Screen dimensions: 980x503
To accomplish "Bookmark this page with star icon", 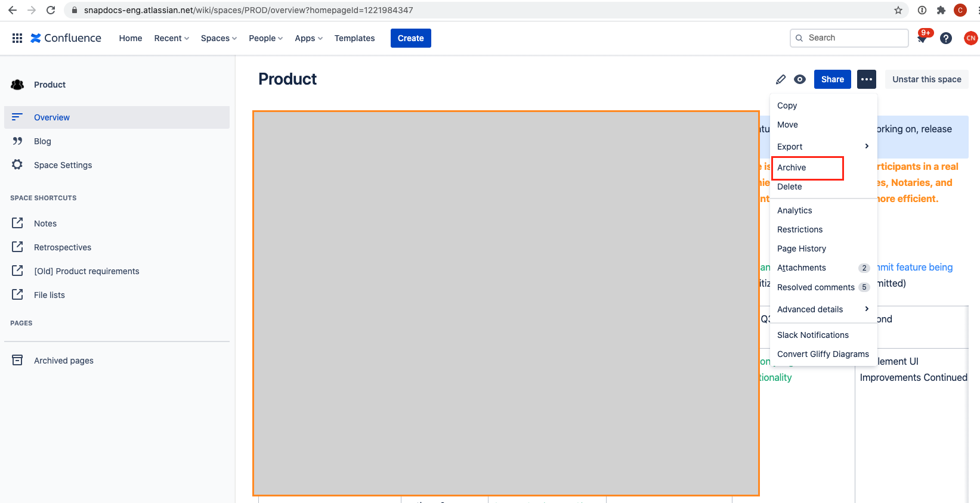I will 898,10.
